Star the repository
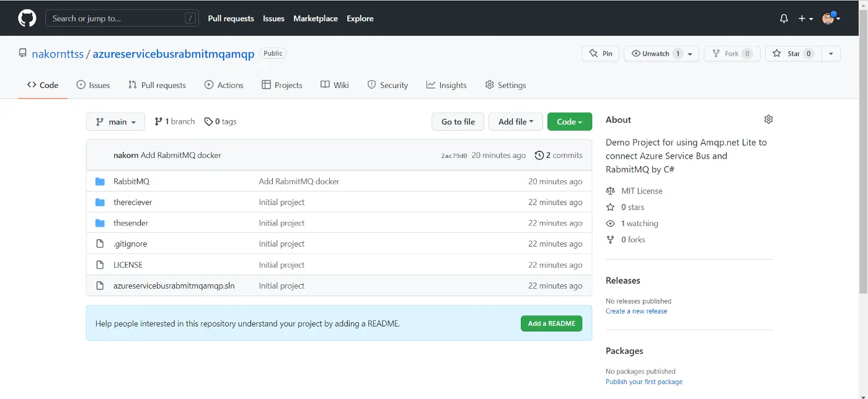The height and width of the screenshot is (399, 868). point(794,54)
